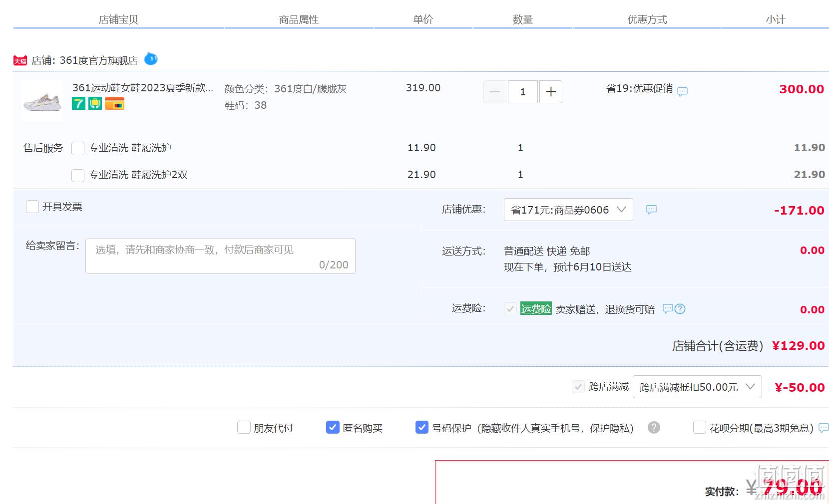The width and height of the screenshot is (829, 504).
Task: Click the green 运费险 tag
Action: (x=536, y=309)
